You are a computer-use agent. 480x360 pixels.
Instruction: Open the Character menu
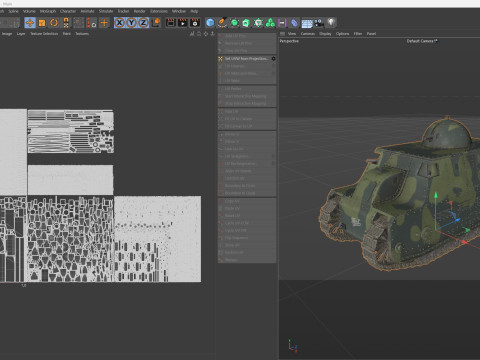[68, 11]
